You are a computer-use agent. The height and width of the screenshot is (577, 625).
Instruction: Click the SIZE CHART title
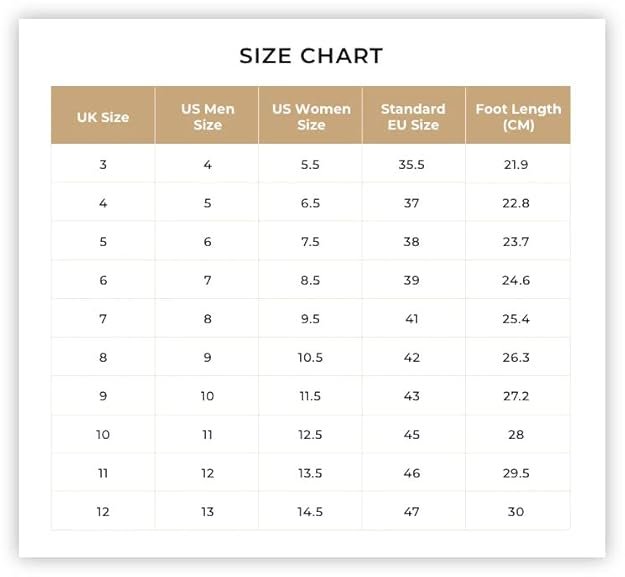(x=311, y=55)
